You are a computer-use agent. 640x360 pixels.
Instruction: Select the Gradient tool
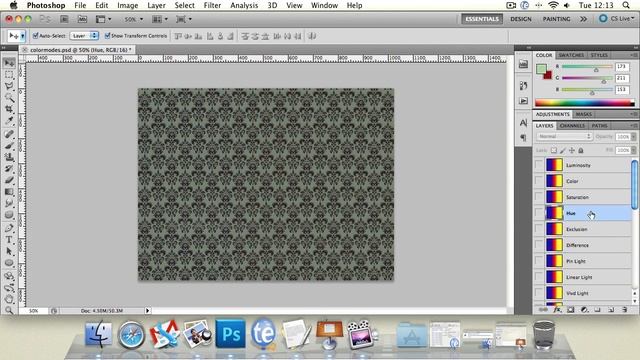click(9, 191)
